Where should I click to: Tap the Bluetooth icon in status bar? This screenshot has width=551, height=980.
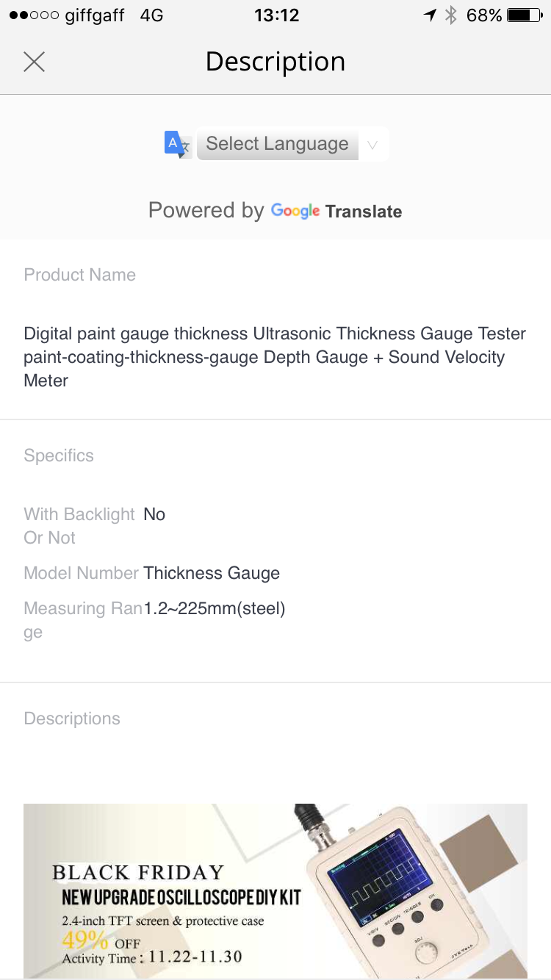(x=451, y=15)
